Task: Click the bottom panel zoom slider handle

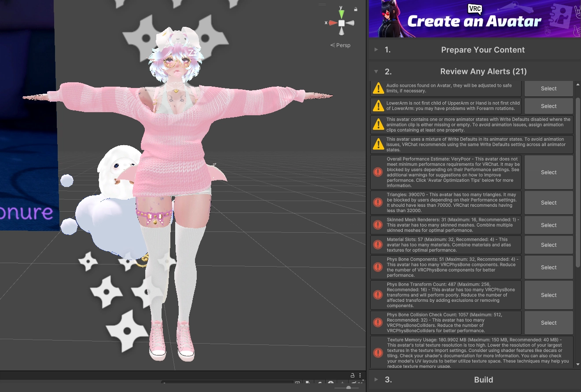Action: coord(349,388)
